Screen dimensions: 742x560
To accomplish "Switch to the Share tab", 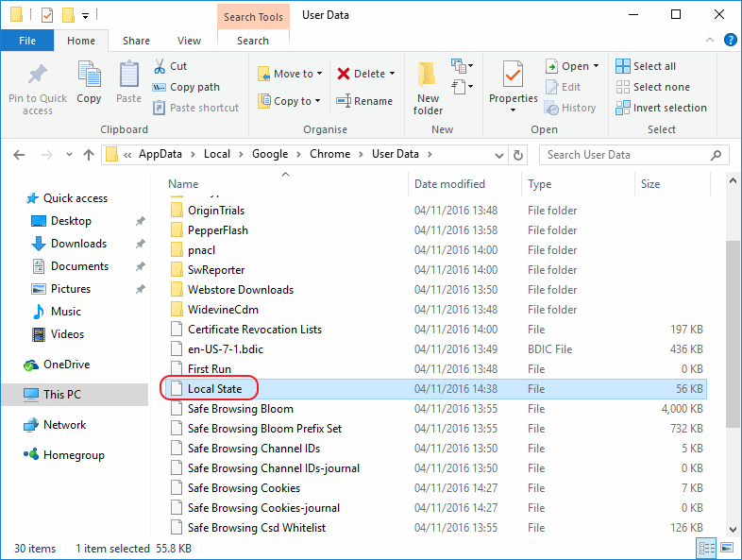I will (136, 41).
